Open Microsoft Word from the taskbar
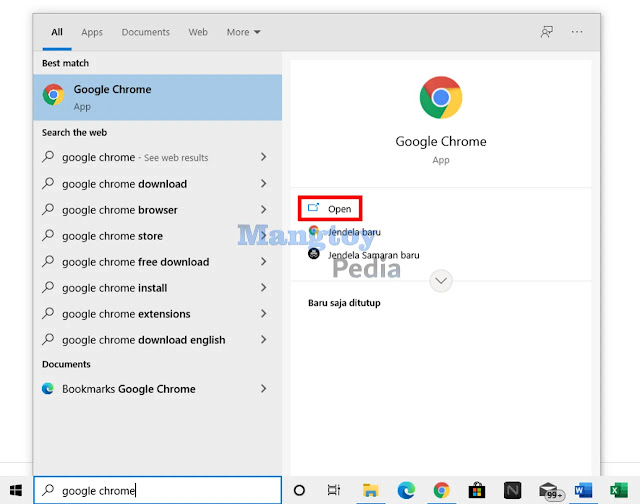Image resolution: width=640 pixels, height=504 pixels. click(x=583, y=490)
